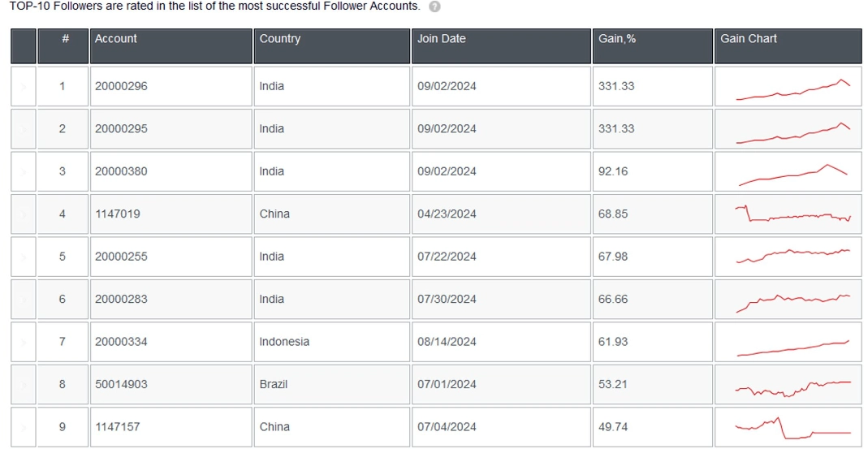
Task: Expand the row for account 20000380
Action: tap(24, 171)
